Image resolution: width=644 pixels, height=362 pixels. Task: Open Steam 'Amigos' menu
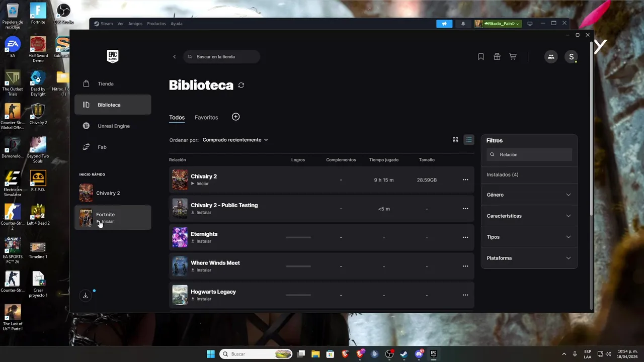coord(135,24)
